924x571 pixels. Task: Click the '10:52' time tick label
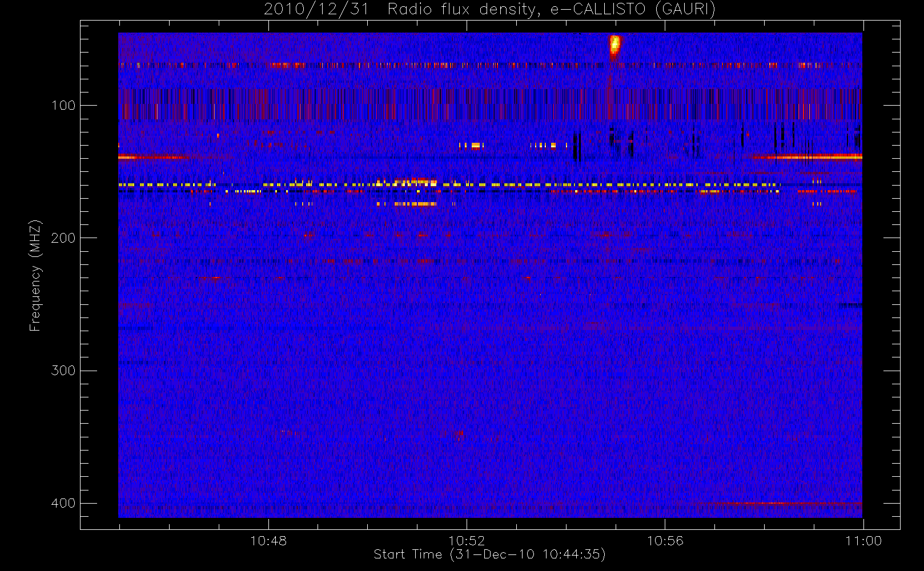467,541
